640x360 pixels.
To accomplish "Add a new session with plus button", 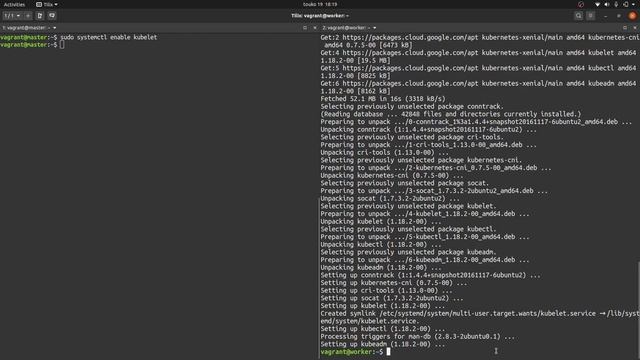I will [x=28, y=16].
